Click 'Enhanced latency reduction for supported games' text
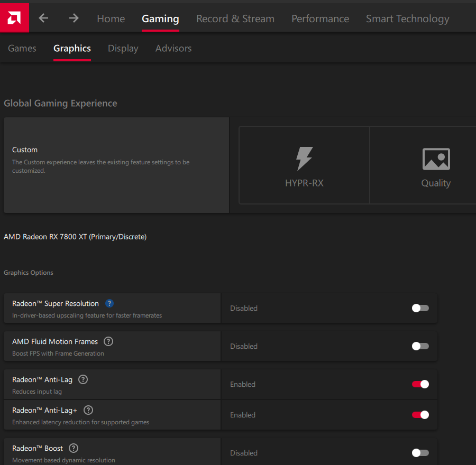This screenshot has height=465, width=476. point(80,422)
